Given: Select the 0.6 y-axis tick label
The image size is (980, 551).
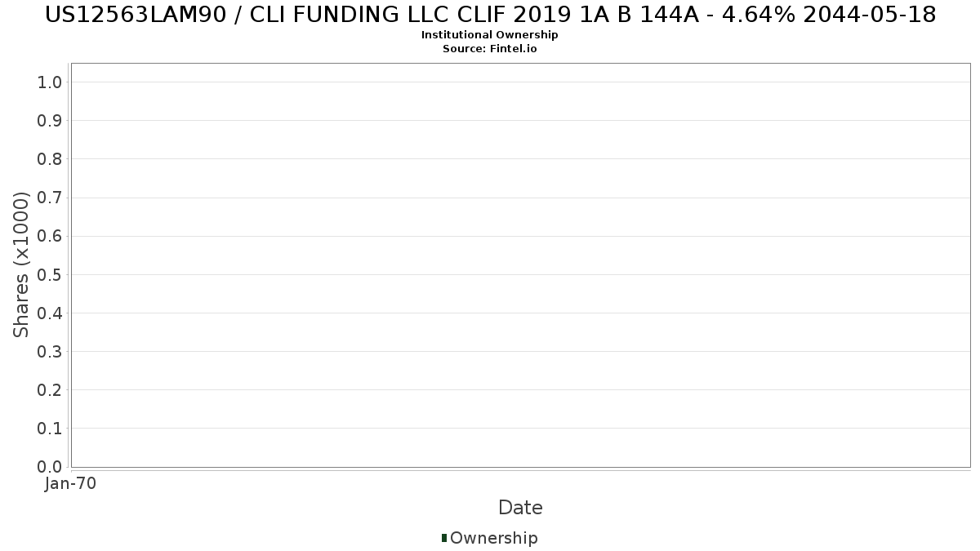Looking at the screenshot, I should (50, 236).
